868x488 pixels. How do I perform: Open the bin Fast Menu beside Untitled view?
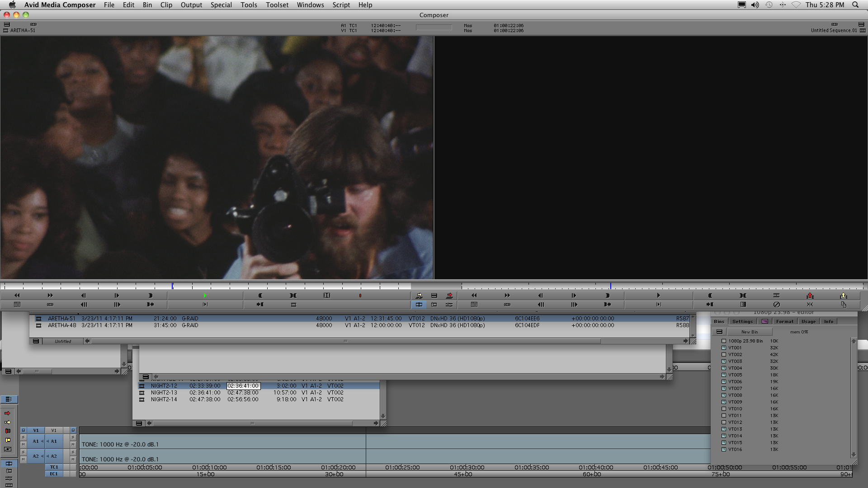click(x=36, y=341)
